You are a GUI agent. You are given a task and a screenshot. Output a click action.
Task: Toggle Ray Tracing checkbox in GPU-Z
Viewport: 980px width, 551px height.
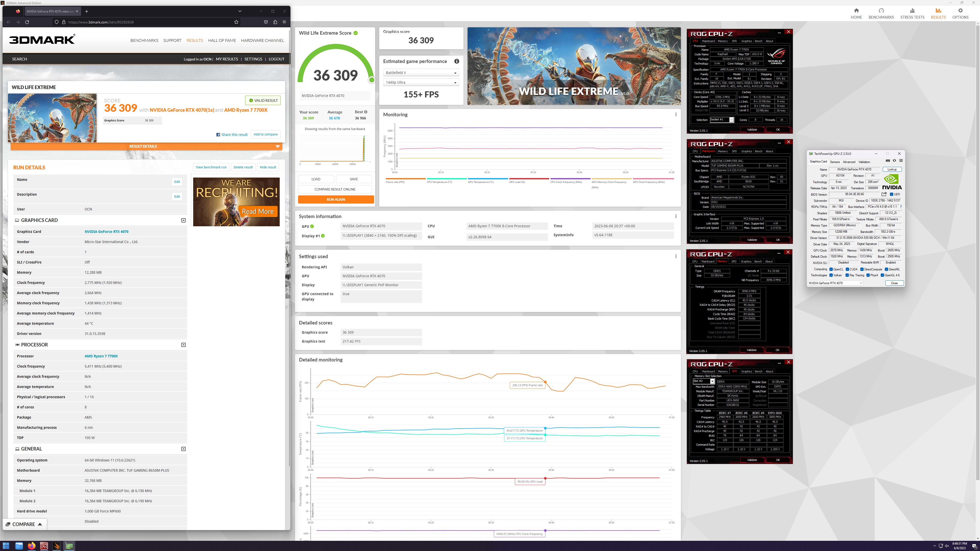pos(847,275)
